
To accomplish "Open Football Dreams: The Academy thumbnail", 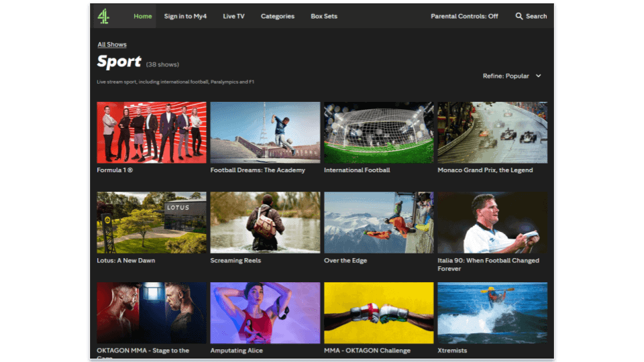I will pyautogui.click(x=265, y=132).
